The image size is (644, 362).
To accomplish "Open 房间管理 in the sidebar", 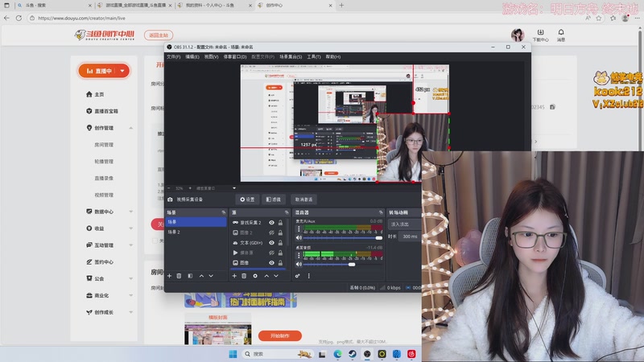I will tap(104, 145).
